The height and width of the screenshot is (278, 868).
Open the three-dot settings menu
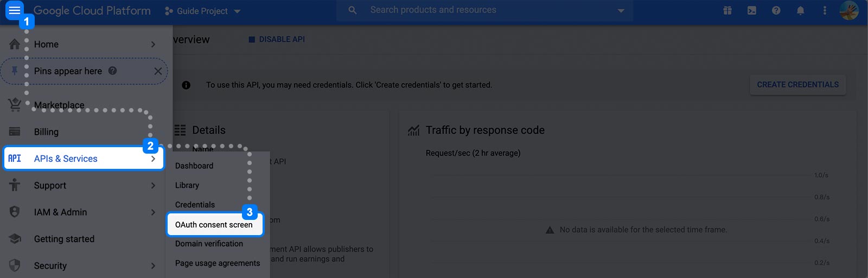point(825,10)
